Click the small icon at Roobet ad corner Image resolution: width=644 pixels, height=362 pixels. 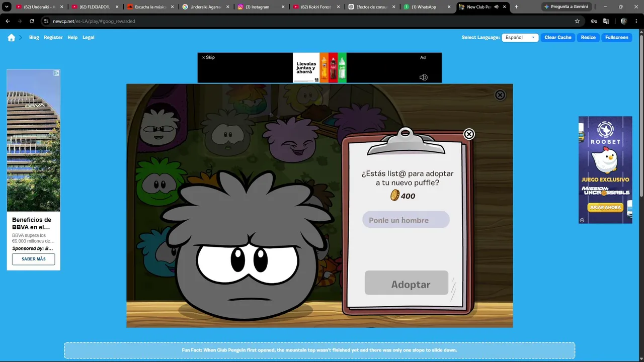pos(582,220)
